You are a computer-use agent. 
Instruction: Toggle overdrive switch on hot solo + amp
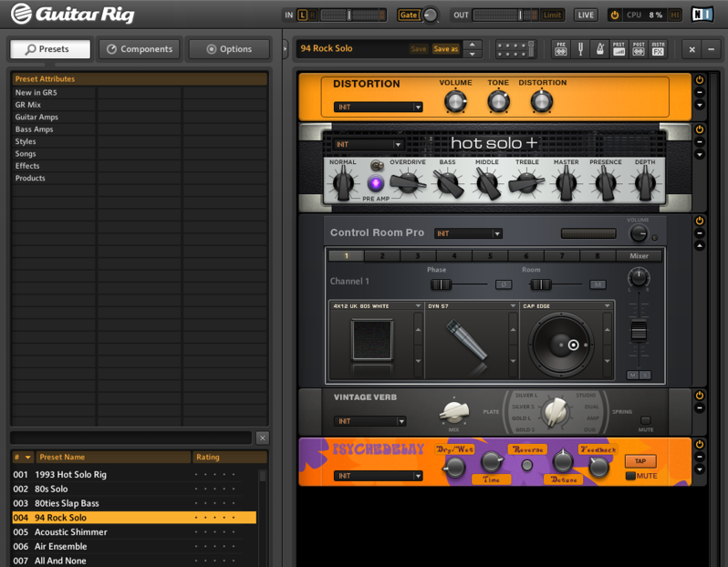tap(377, 165)
